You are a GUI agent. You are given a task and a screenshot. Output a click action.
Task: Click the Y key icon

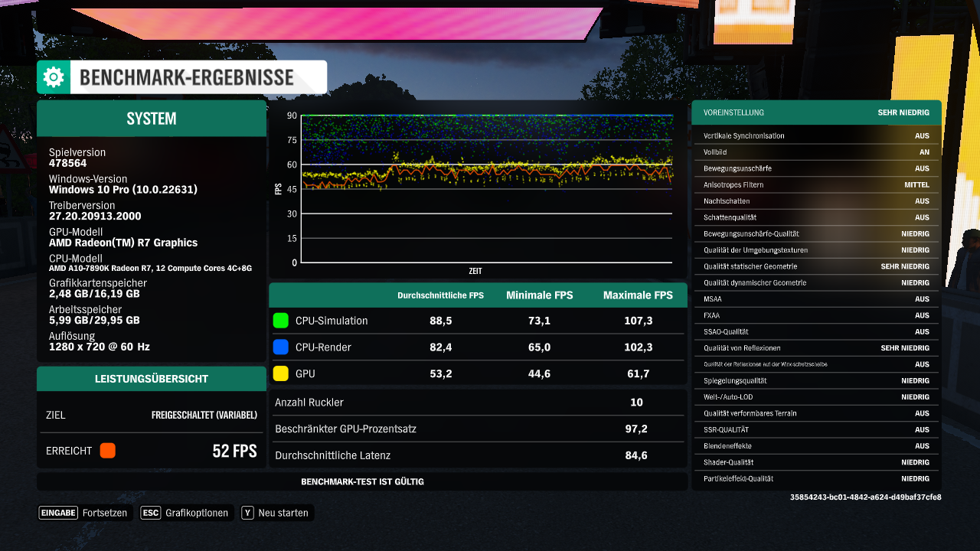[247, 513]
